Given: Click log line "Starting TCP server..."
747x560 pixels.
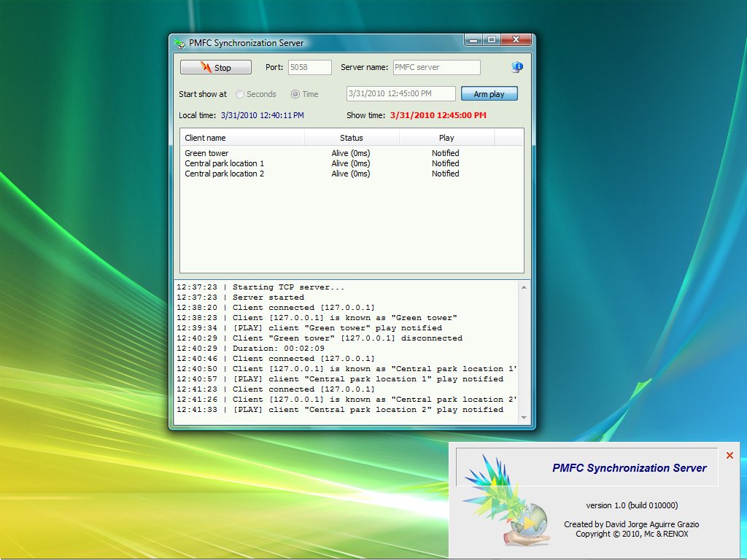Looking at the screenshot, I should (x=260, y=287).
